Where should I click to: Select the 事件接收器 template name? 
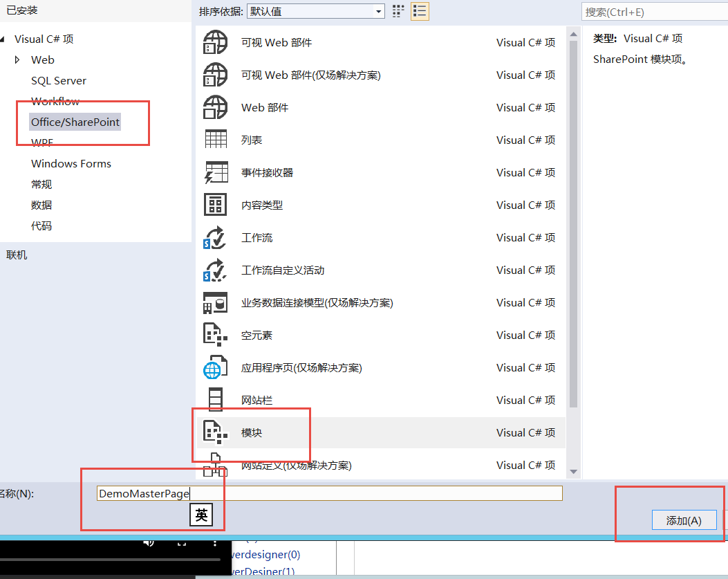click(x=267, y=172)
